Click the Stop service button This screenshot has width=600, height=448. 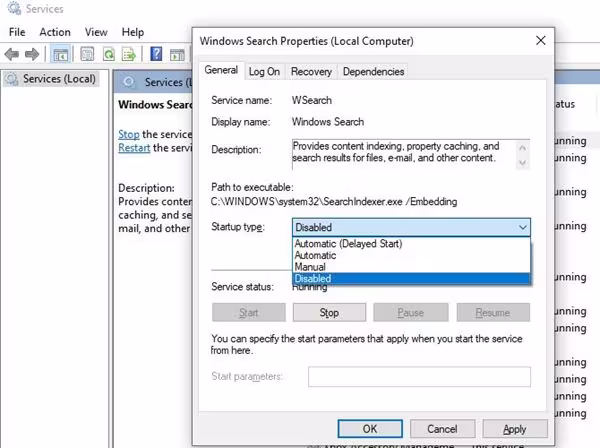pyautogui.click(x=329, y=313)
